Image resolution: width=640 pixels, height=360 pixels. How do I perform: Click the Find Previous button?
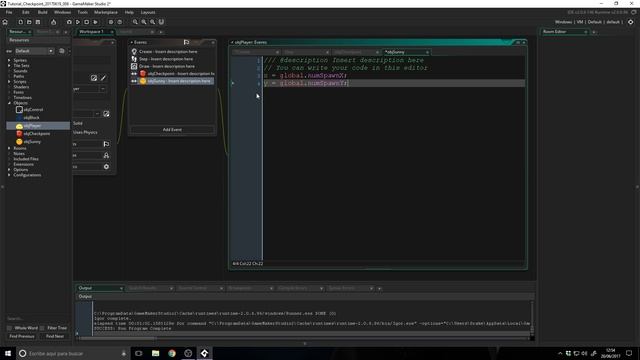click(22, 336)
